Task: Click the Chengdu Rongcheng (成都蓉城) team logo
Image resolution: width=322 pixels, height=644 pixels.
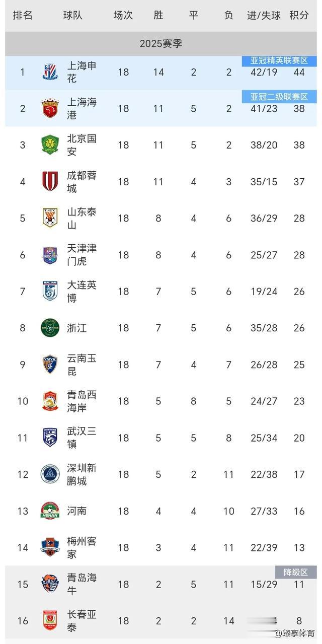Action: 50,181
